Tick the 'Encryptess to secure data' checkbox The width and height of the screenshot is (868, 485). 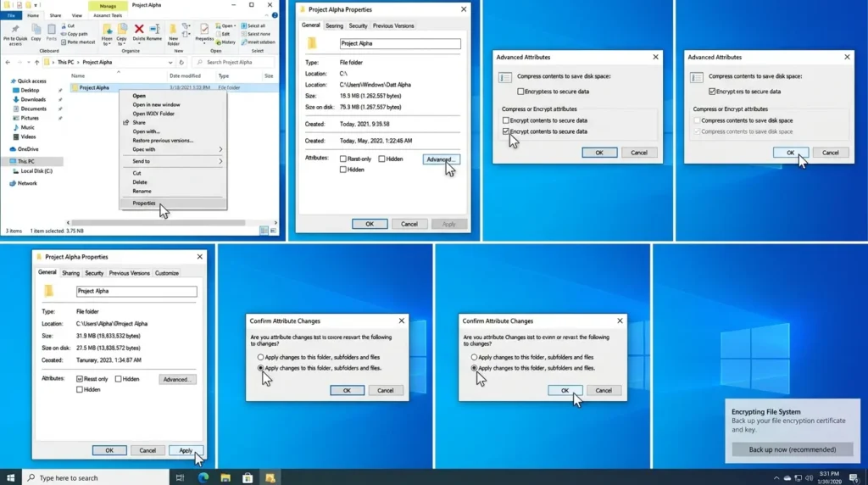(x=520, y=92)
